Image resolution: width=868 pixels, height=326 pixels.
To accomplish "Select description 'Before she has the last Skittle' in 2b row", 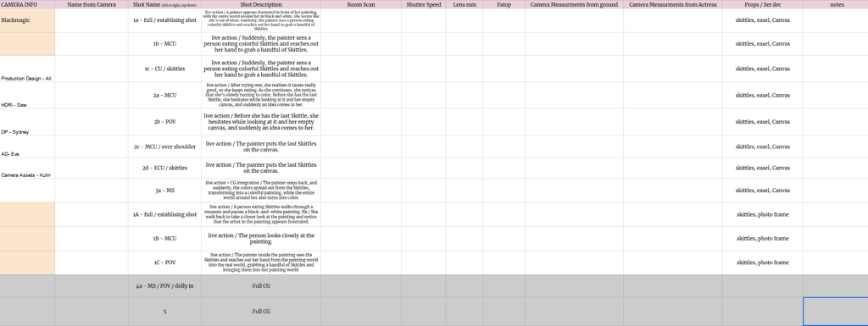I will (x=261, y=122).
